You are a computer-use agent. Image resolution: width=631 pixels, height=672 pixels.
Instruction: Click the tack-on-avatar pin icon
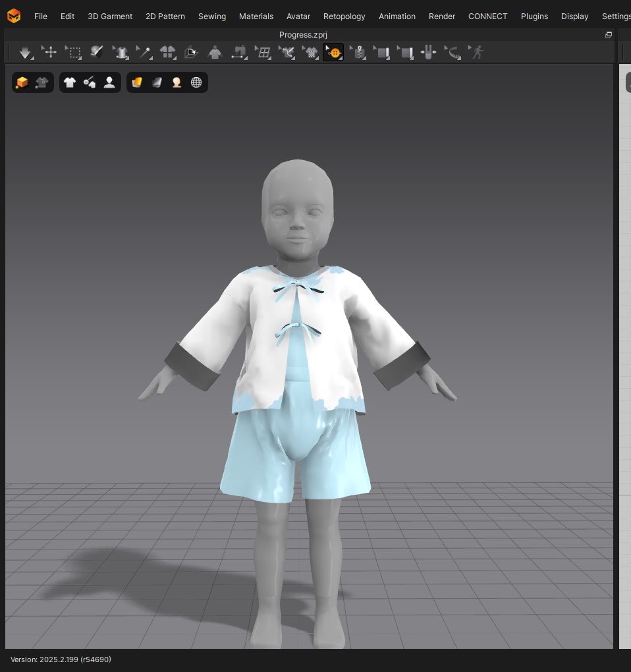[x=428, y=52]
